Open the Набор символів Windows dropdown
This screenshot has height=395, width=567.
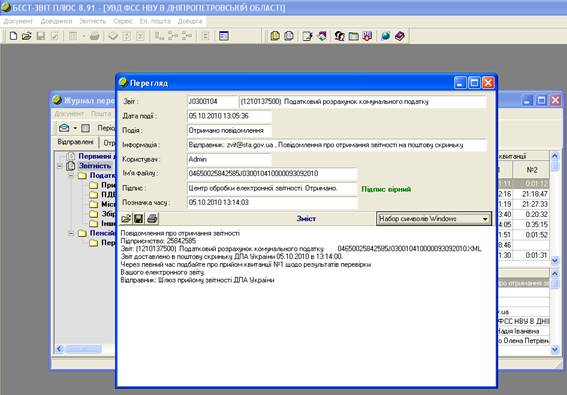[434, 219]
